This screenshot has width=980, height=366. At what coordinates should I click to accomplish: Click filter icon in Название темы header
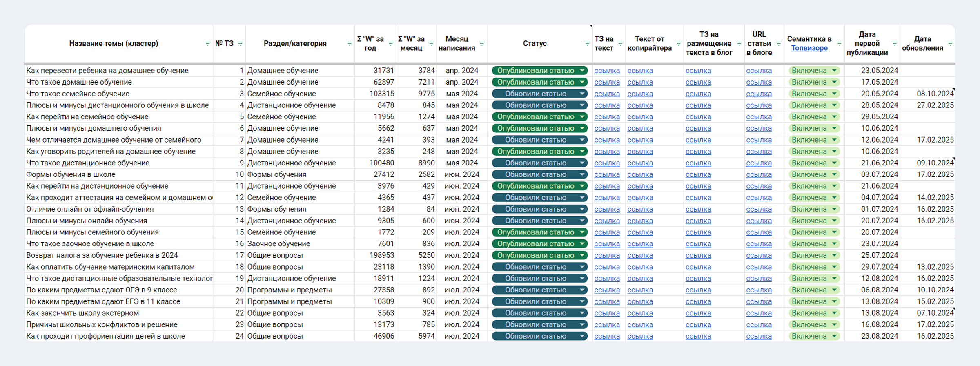pos(207,44)
